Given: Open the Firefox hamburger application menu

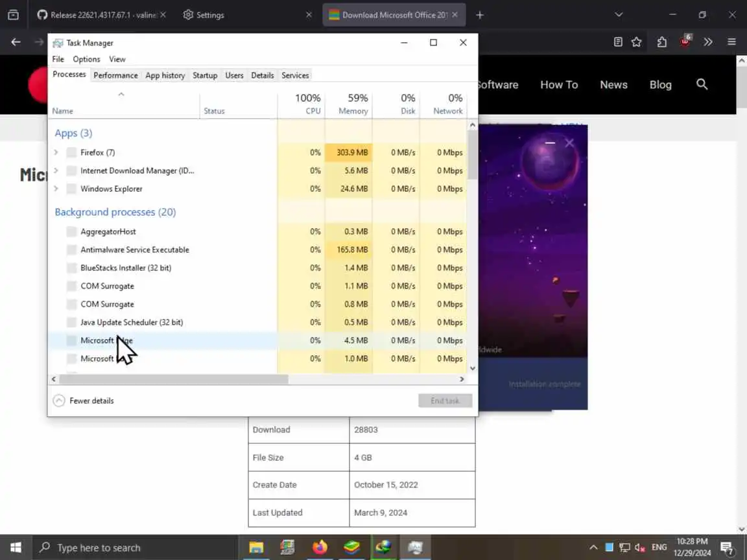Looking at the screenshot, I should (x=731, y=42).
